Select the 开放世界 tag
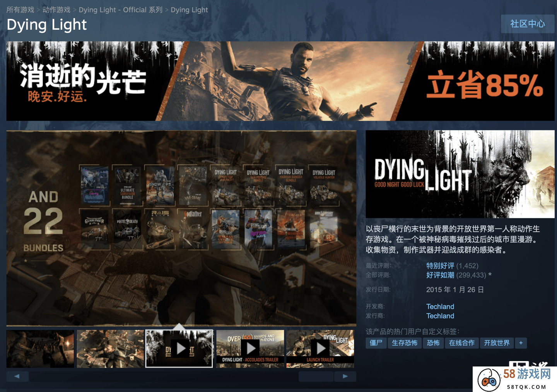This screenshot has width=557, height=392. tap(497, 343)
